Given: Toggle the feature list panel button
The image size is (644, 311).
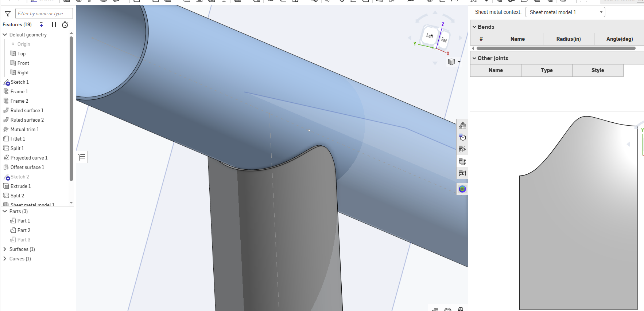Looking at the screenshot, I should [82, 157].
